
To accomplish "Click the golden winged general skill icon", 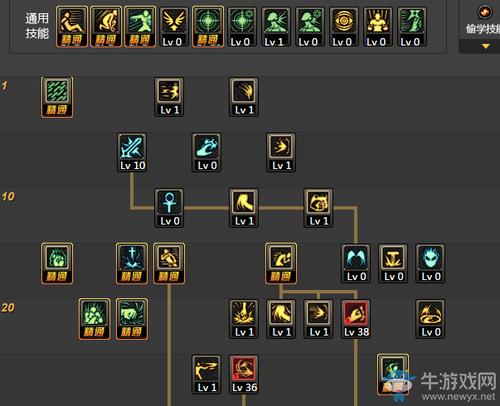I will click(173, 27).
